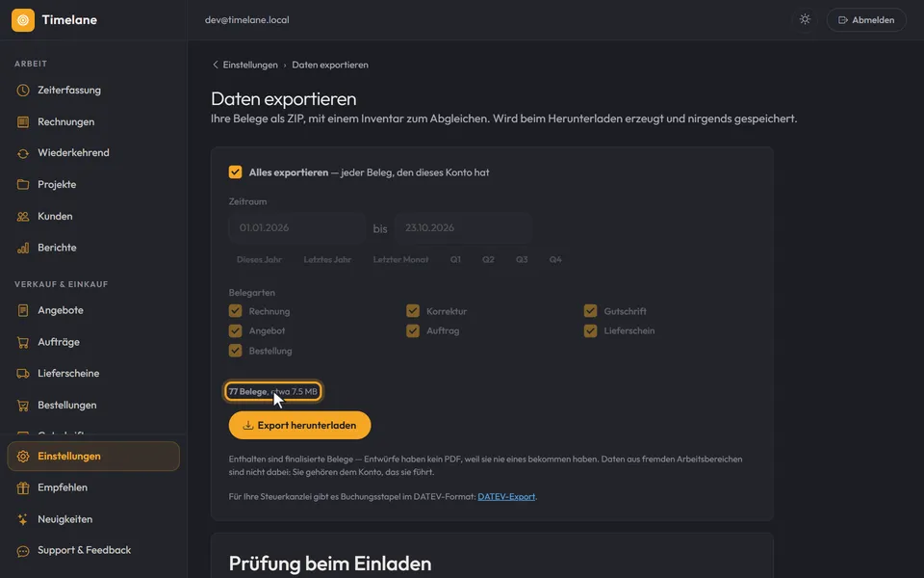Open Berichte in the sidebar
Viewport: 924px width, 578px height.
click(x=93, y=248)
